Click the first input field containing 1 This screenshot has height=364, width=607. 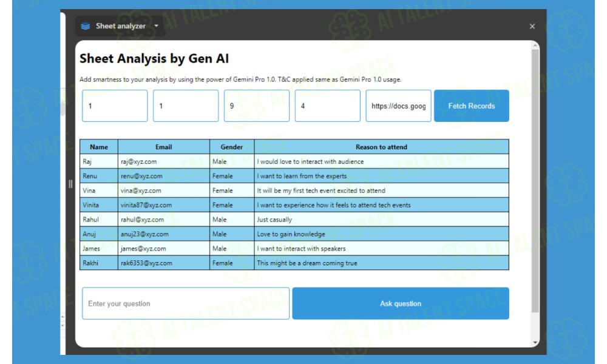tap(115, 106)
